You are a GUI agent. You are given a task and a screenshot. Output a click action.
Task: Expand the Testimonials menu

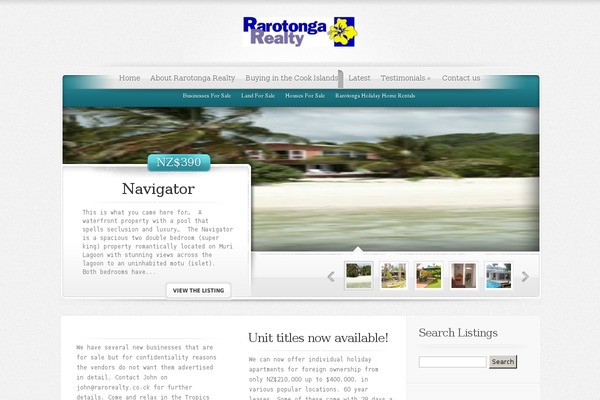(406, 78)
